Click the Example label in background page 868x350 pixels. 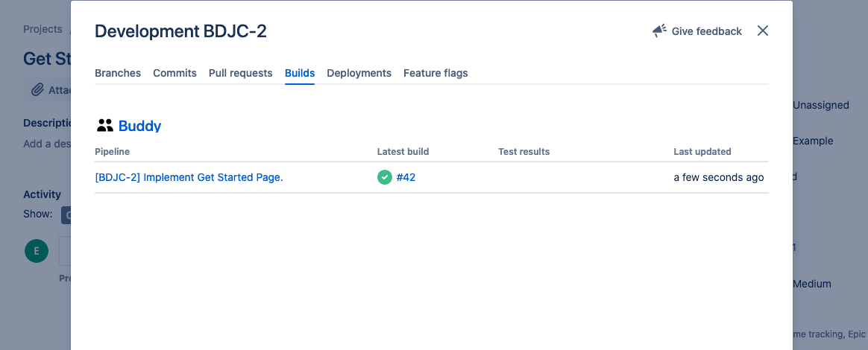pyautogui.click(x=813, y=141)
